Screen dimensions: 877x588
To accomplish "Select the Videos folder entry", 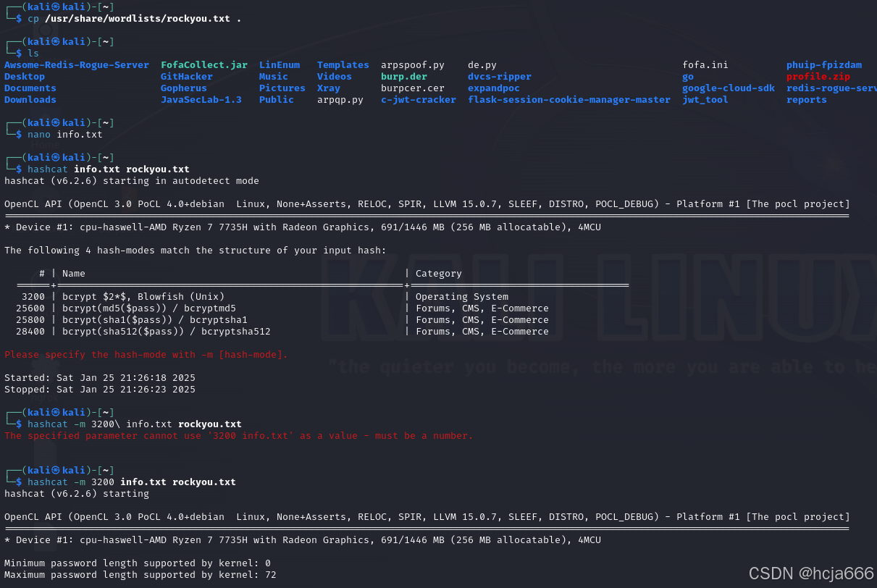I will coord(335,77).
